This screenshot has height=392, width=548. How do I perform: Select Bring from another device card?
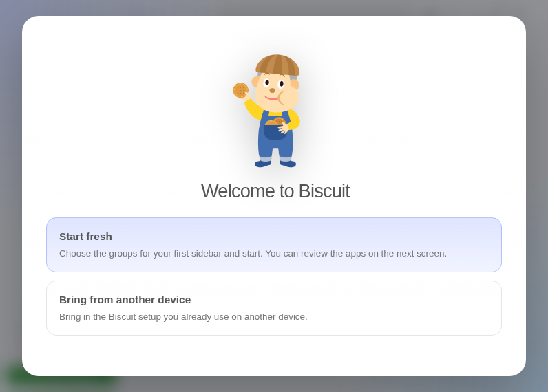[273, 308]
